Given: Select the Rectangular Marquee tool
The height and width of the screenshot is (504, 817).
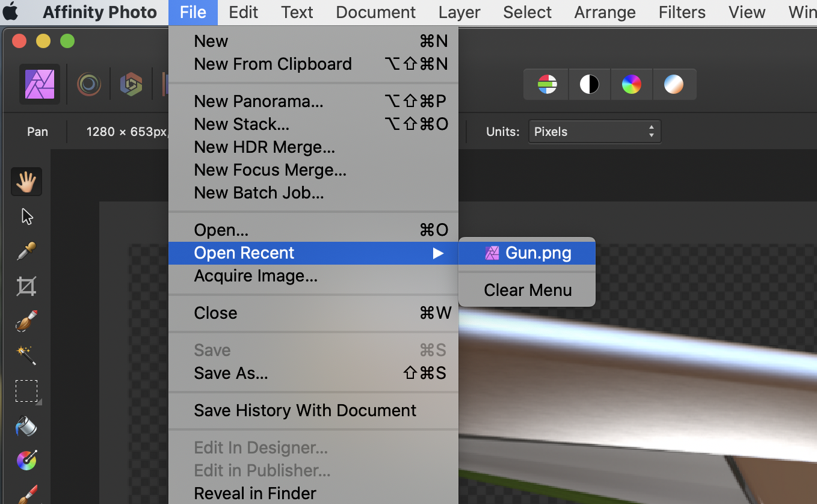Looking at the screenshot, I should click(x=26, y=392).
